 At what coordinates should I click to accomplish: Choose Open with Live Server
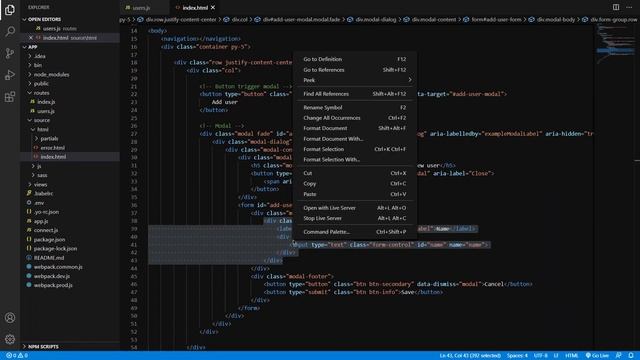pyautogui.click(x=354, y=208)
